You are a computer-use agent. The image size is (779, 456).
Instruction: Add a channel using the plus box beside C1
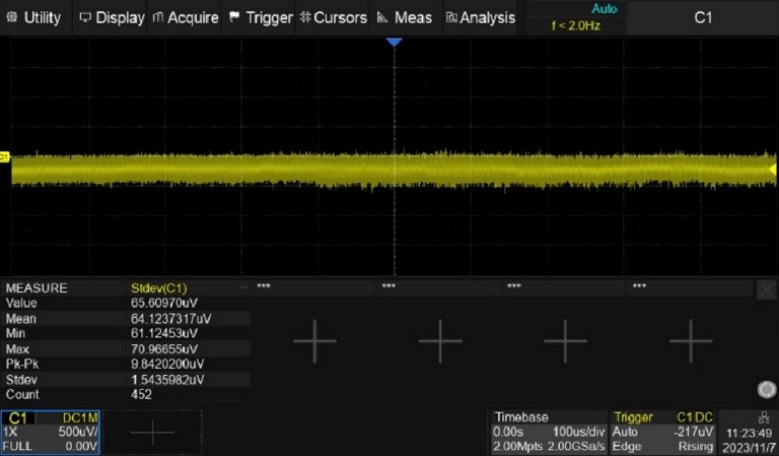click(x=153, y=432)
